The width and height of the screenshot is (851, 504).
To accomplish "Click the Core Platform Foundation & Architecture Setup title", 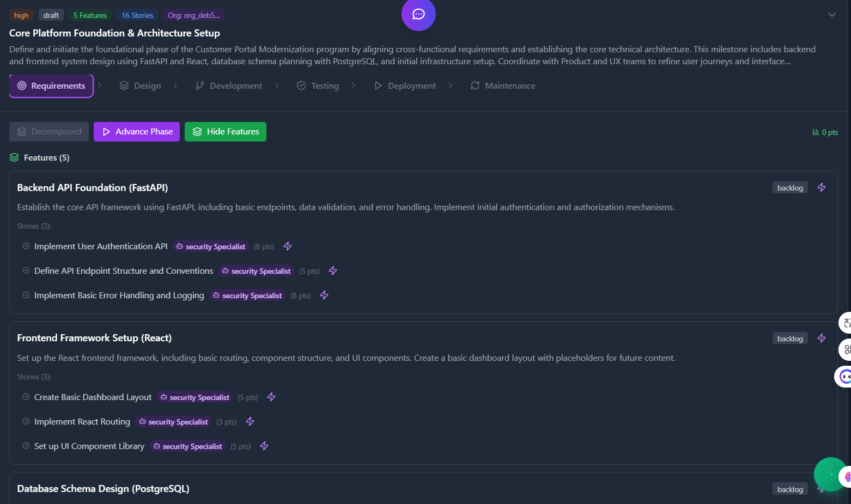I will tap(114, 33).
